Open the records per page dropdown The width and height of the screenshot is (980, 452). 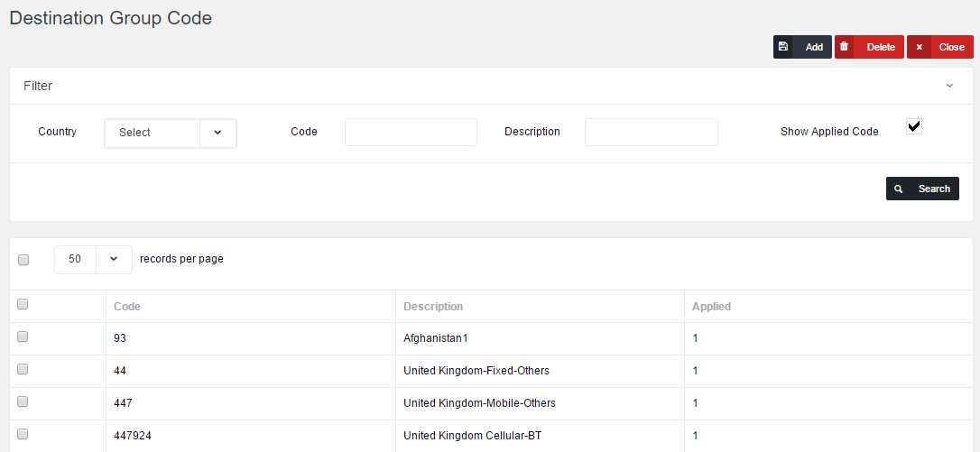(93, 259)
